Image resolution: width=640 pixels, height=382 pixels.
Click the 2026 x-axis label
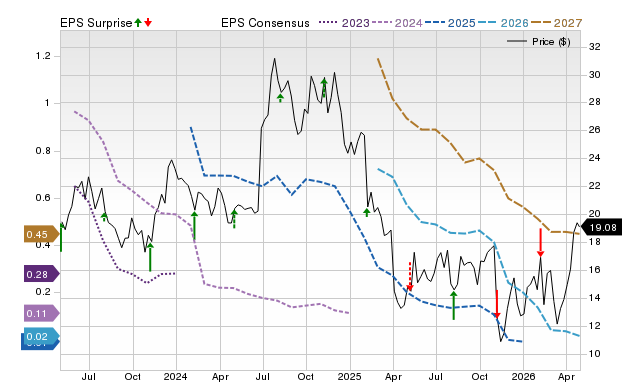click(523, 376)
